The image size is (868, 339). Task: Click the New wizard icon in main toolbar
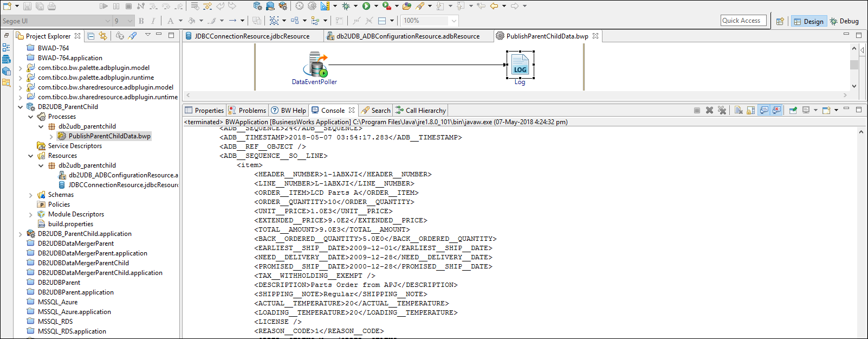pos(7,6)
